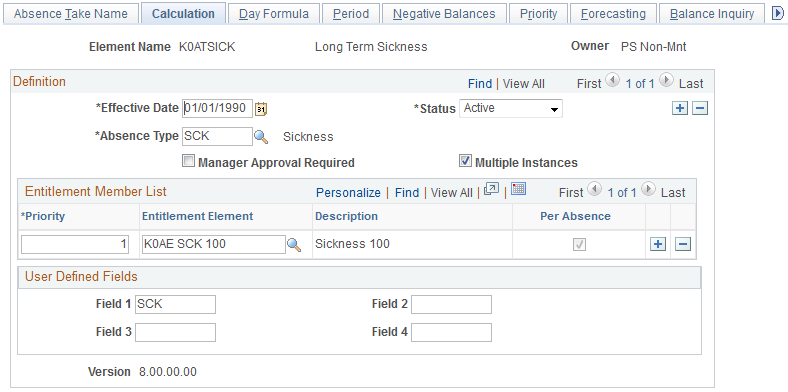Open grid in new window icon
788x392 pixels.
coord(491,189)
